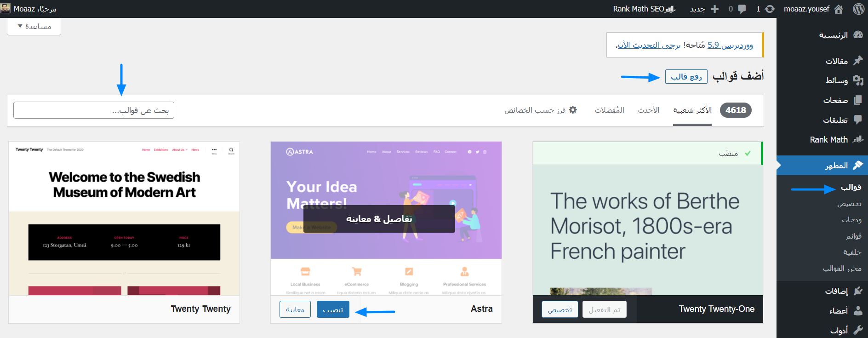Open the updates icon in admin bar
Screen dimensions: 868x338
770,9
